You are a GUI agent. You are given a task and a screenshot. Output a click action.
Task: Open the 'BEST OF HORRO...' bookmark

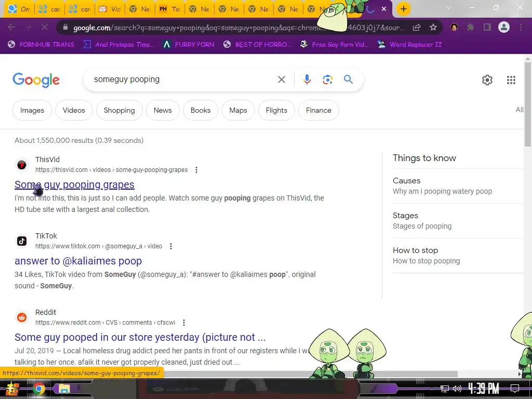257,45
